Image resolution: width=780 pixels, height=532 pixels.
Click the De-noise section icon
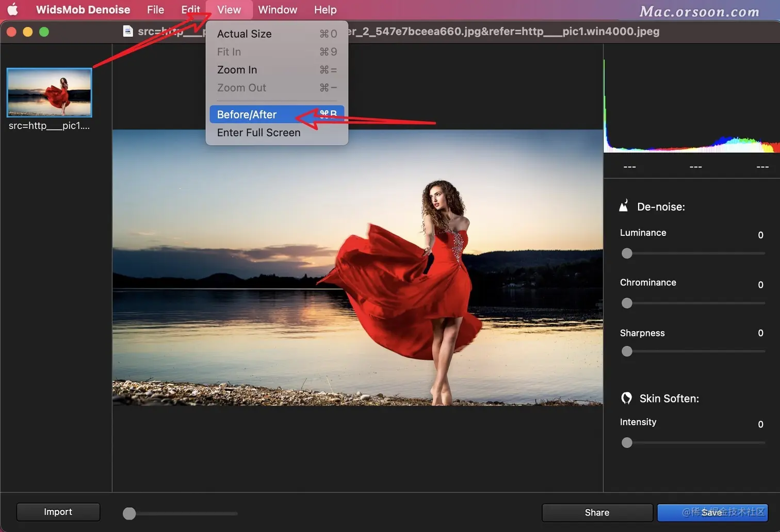(x=624, y=206)
